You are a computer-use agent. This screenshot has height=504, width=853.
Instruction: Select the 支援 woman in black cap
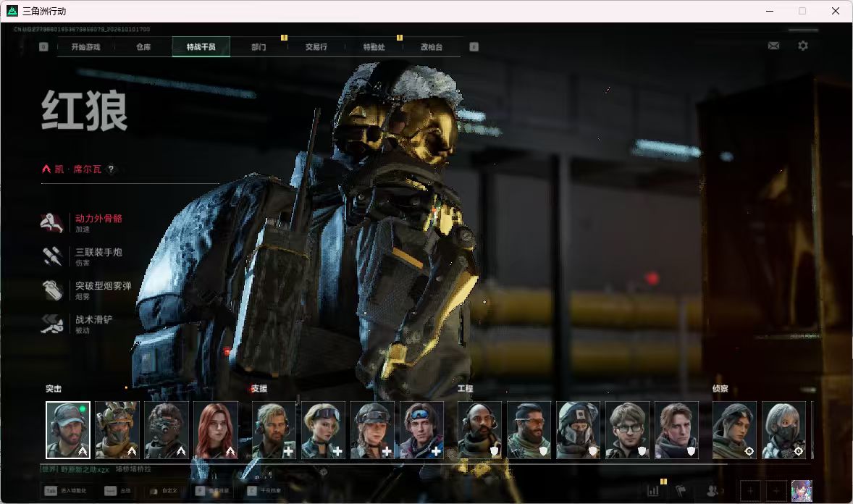coord(373,430)
